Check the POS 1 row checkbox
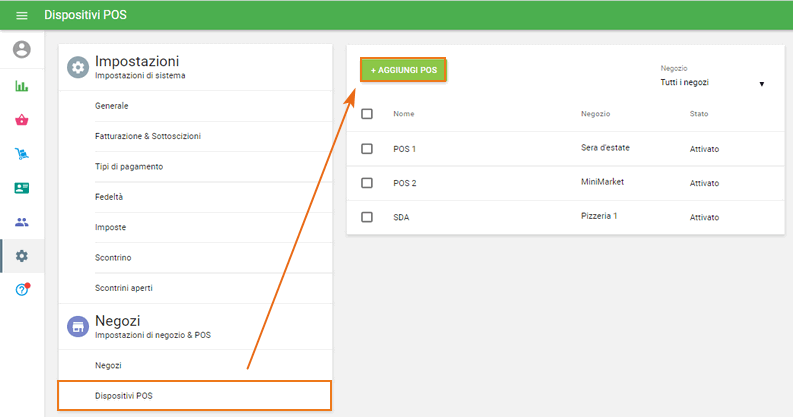This screenshot has width=793, height=417. [x=367, y=149]
